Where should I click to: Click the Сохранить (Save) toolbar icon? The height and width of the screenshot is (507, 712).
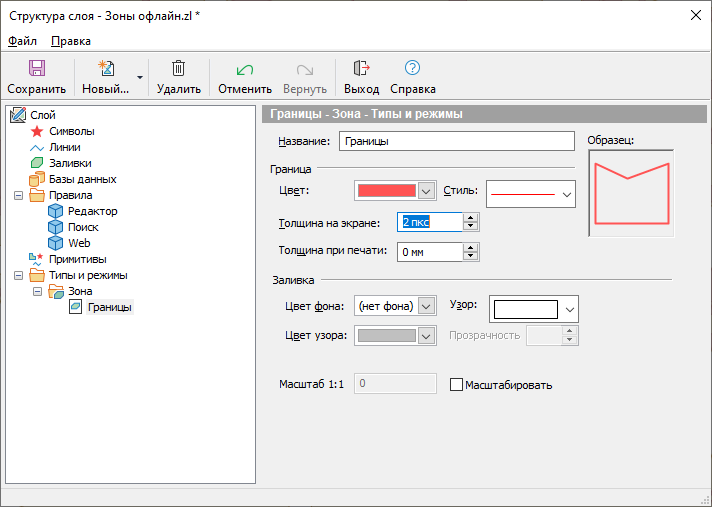click(x=36, y=69)
